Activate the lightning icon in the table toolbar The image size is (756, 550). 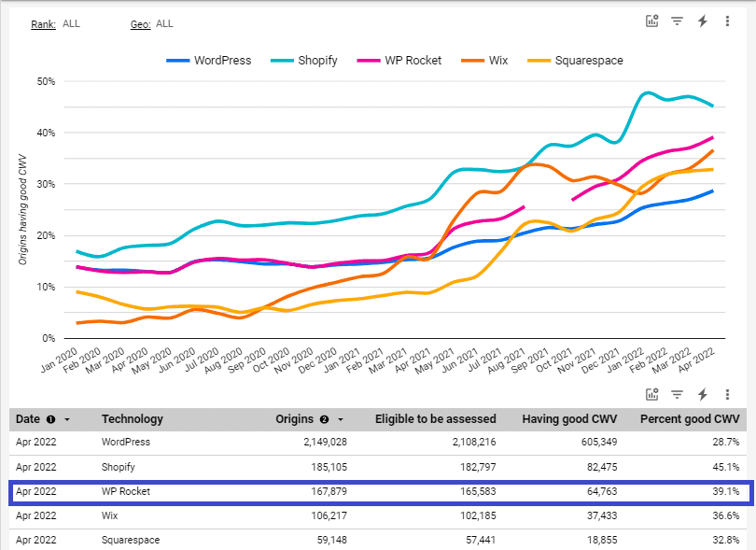(702, 394)
